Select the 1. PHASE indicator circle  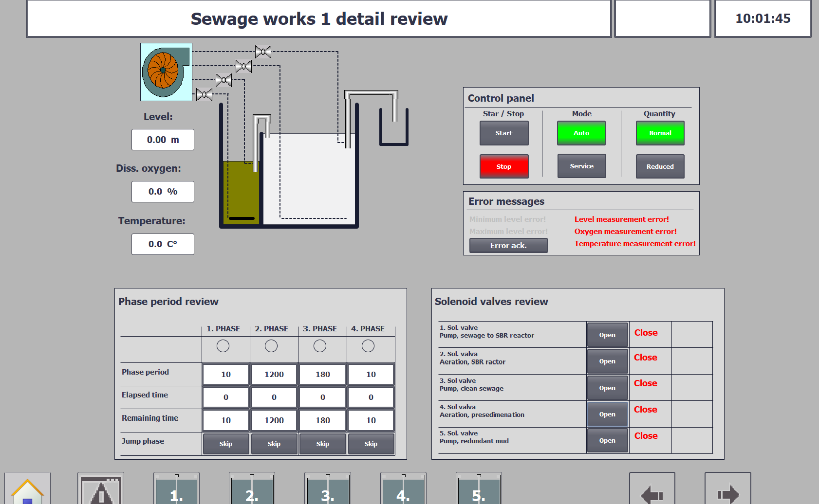tap(223, 346)
